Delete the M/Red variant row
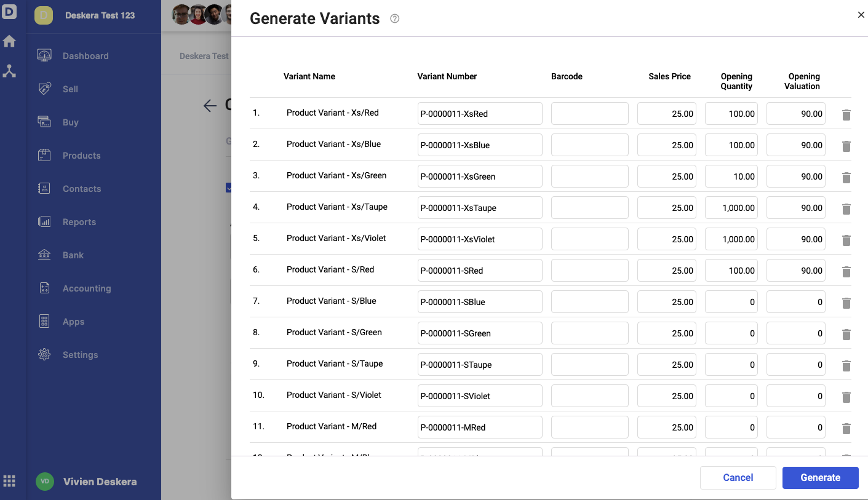 point(846,429)
